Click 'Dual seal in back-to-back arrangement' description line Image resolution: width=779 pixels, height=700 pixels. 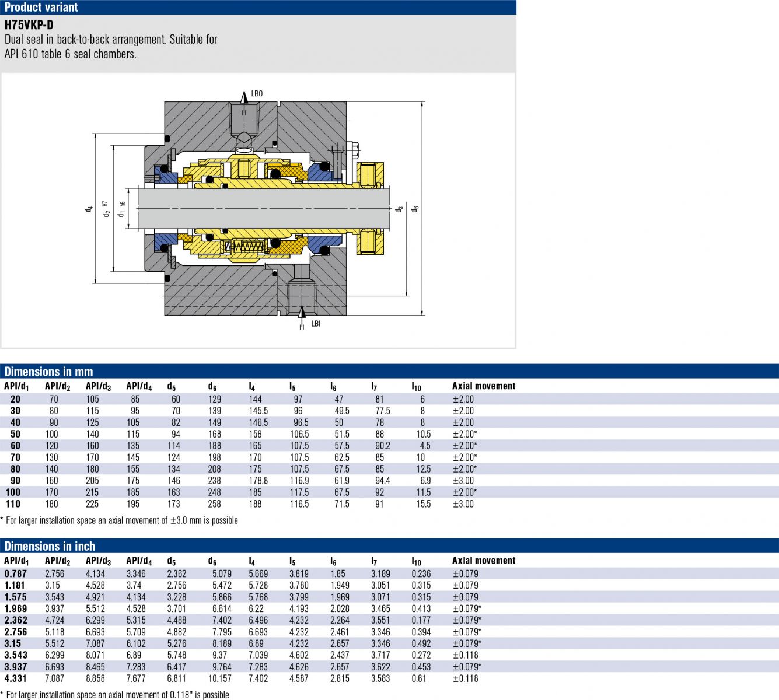[x=111, y=40]
